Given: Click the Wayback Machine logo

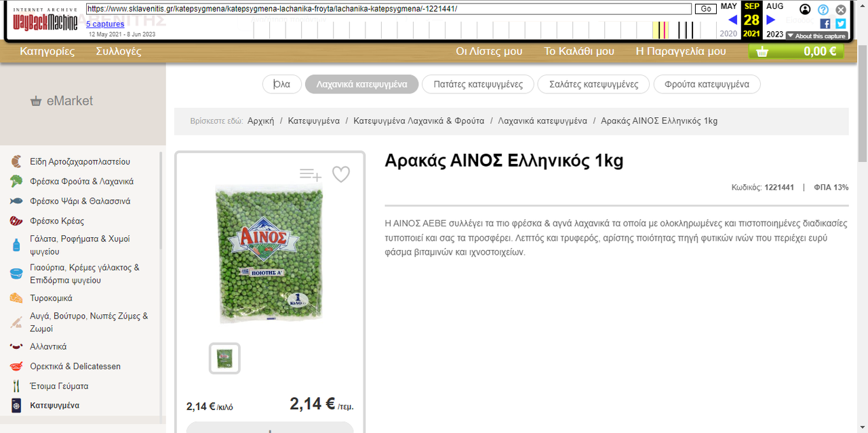Looking at the screenshot, I should tap(45, 20).
